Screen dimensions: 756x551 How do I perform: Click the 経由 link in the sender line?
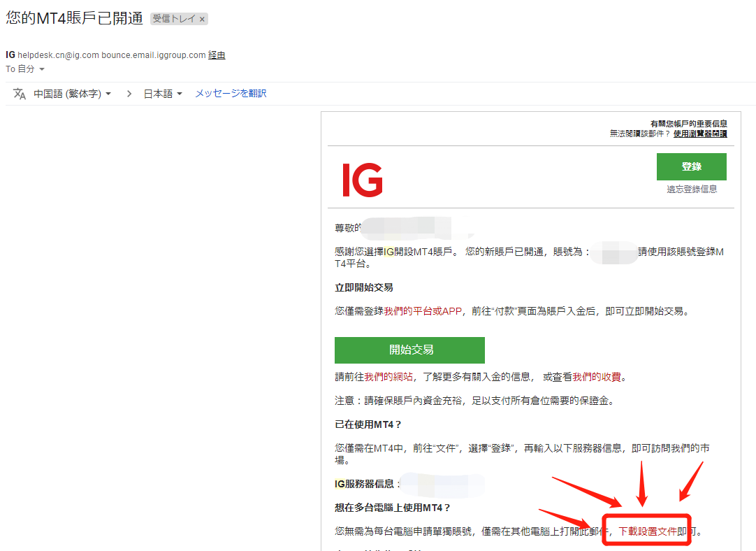217,55
